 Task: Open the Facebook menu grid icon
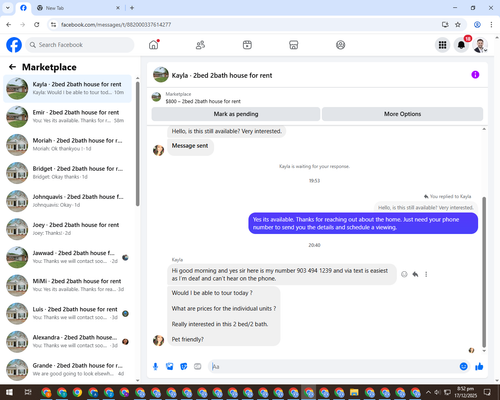click(x=442, y=45)
